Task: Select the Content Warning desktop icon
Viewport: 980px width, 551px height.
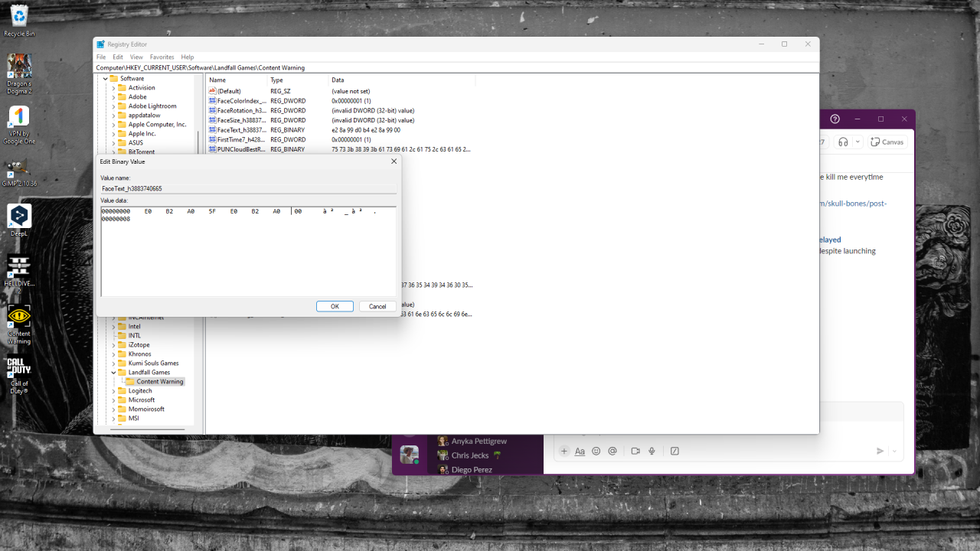Action: click(x=19, y=321)
